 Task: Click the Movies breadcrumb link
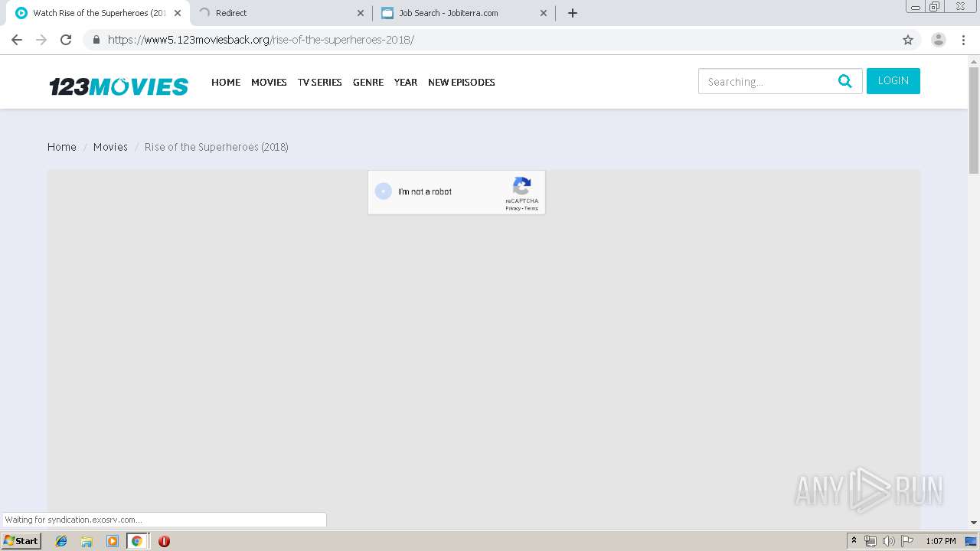coord(110,147)
